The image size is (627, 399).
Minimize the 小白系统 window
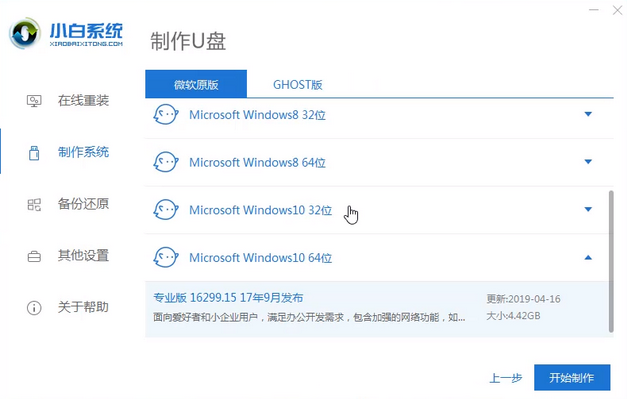click(x=594, y=10)
